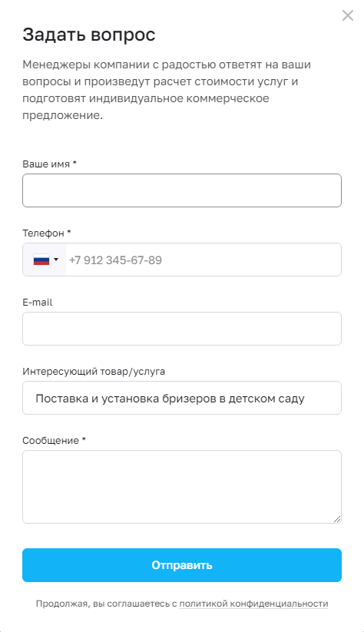The height and width of the screenshot is (632, 364).
Task: Click the Russian flag icon
Action: [x=41, y=260]
